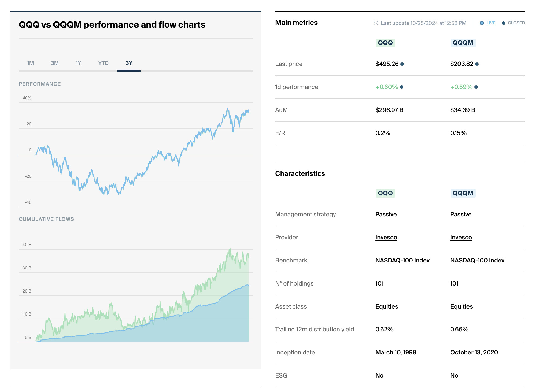
Task: Click the $296.97 B AuM value
Action: 389,110
